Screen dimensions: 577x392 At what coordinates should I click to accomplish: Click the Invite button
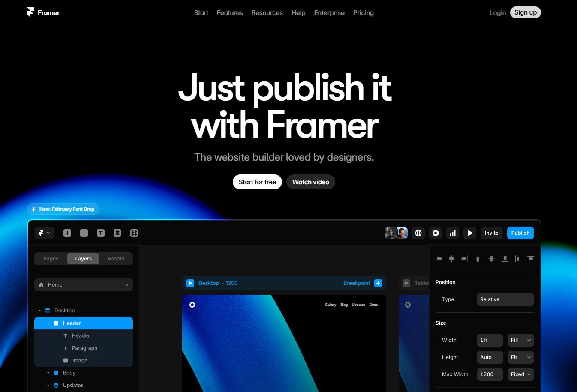[x=491, y=233]
